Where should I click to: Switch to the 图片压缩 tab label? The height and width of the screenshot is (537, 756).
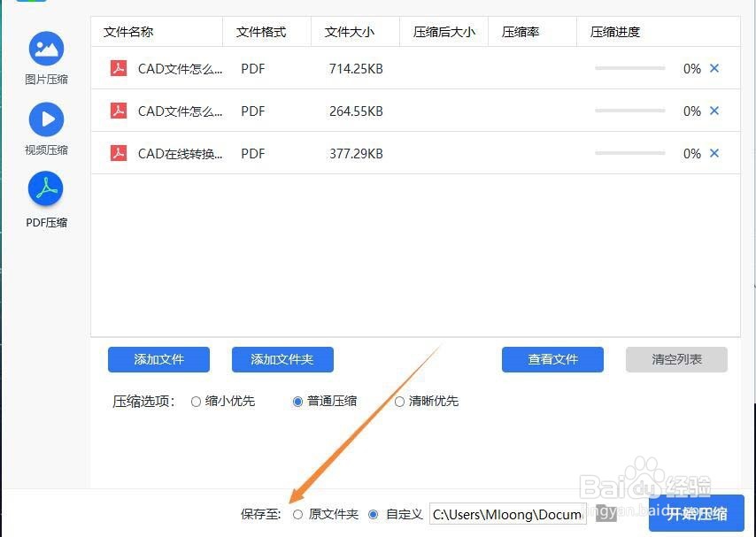(x=45, y=79)
